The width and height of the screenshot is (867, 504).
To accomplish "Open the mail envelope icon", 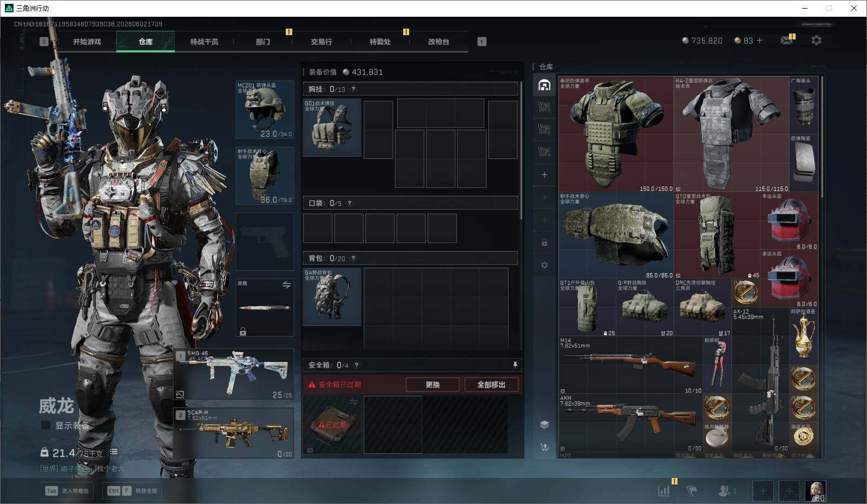I will click(x=787, y=41).
